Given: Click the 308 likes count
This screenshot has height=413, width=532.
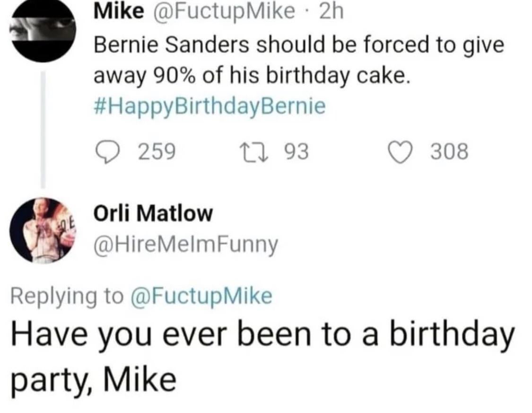Looking at the screenshot, I should click(449, 151).
